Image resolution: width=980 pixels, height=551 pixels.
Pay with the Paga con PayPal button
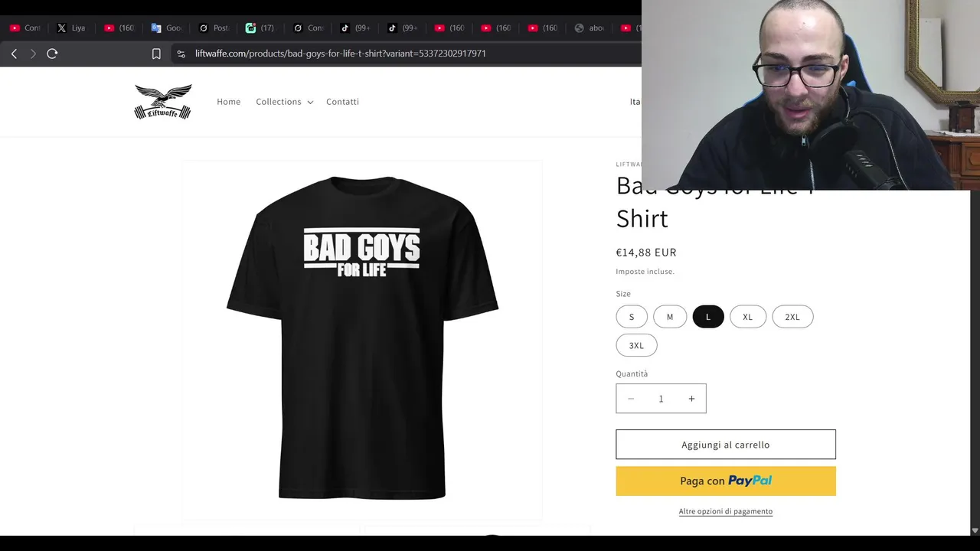coord(726,481)
